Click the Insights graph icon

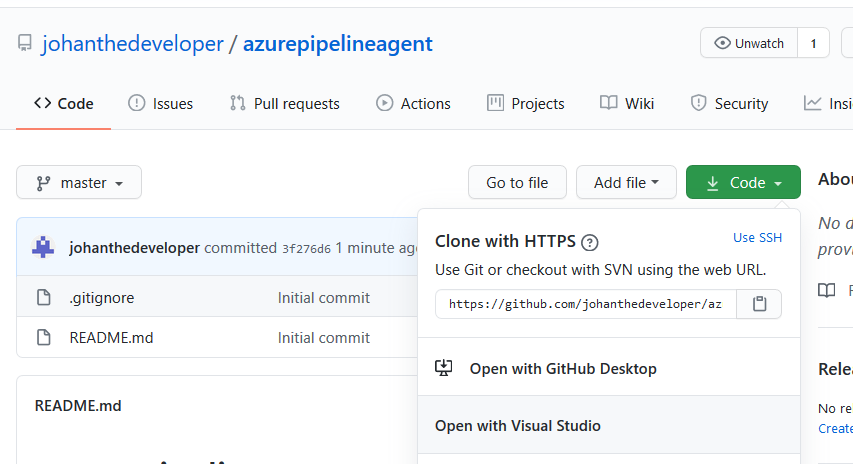812,103
